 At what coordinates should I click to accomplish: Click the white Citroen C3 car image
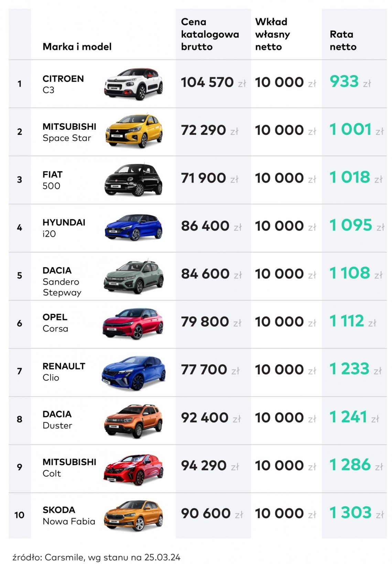[133, 84]
